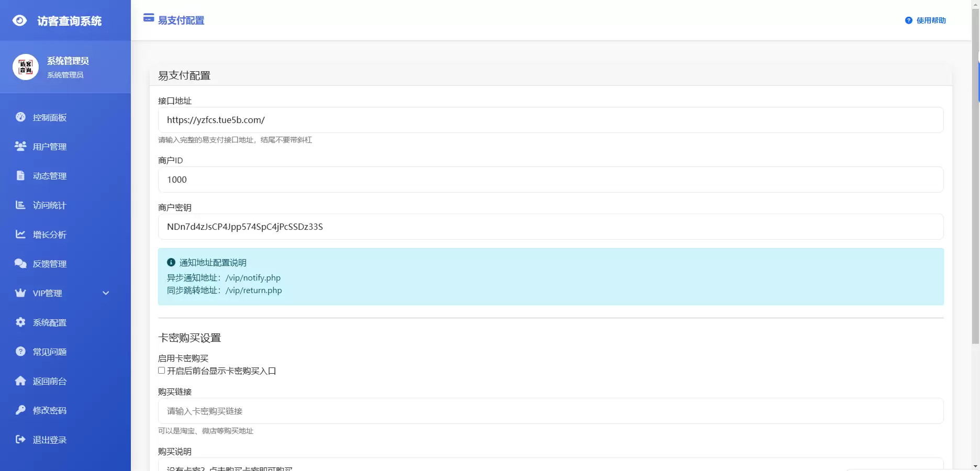Image resolution: width=980 pixels, height=471 pixels.
Task: Click the 用户管理 users icon
Action: point(20,147)
